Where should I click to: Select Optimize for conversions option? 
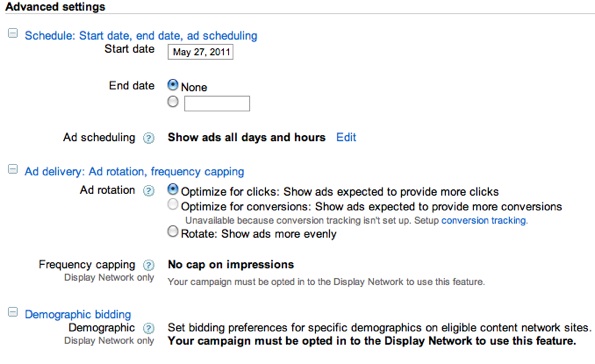pyautogui.click(x=173, y=205)
